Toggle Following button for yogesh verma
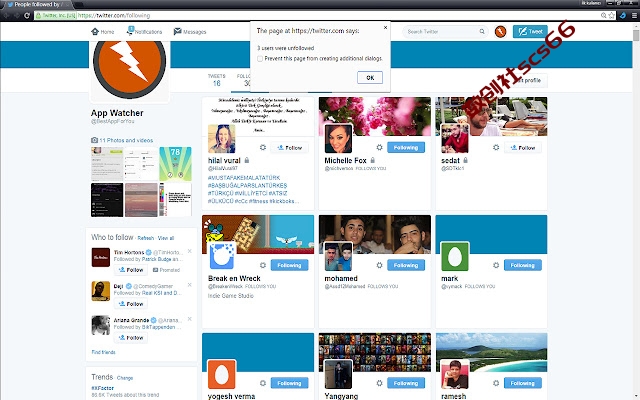This screenshot has height=400, width=640. (x=289, y=383)
